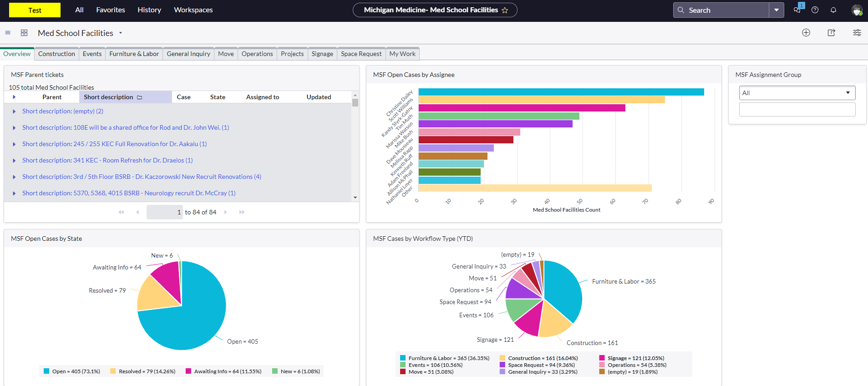868x386 pixels.
Task: Click the add widget plus icon
Action: click(x=806, y=32)
